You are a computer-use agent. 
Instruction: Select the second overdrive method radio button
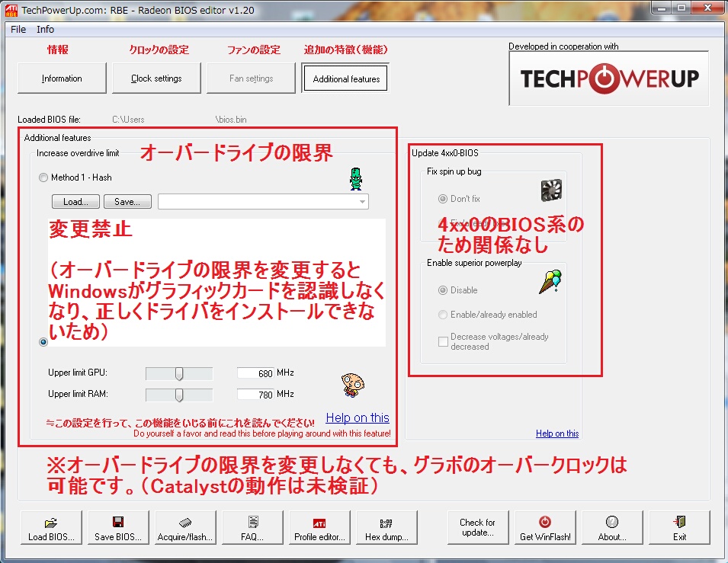pos(43,342)
